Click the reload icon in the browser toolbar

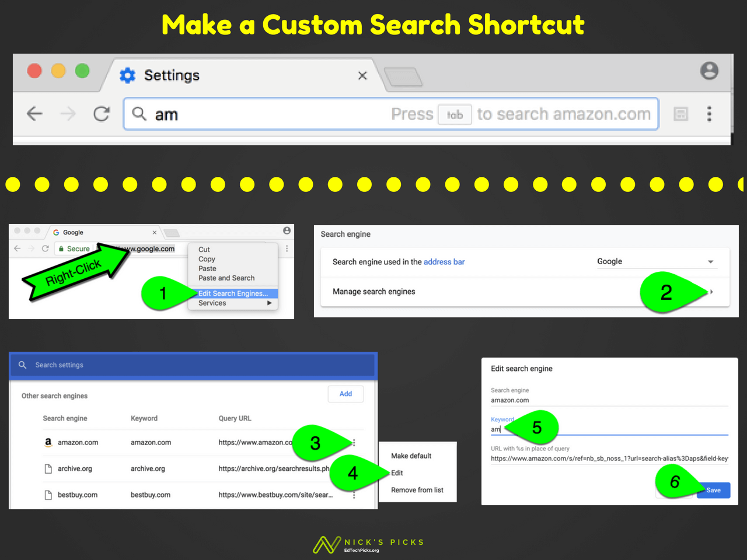pos(101,114)
